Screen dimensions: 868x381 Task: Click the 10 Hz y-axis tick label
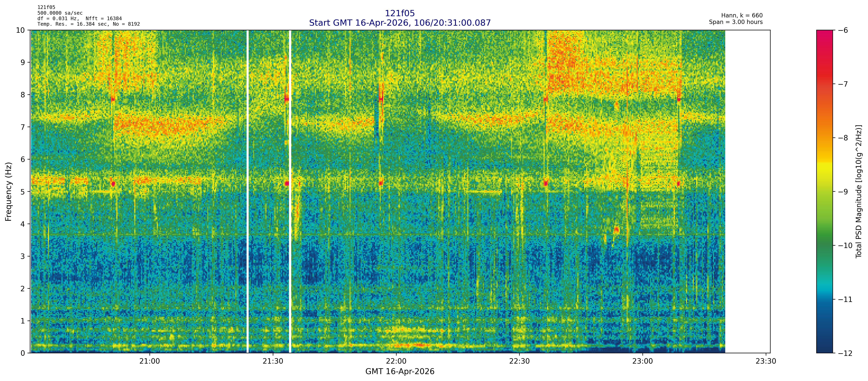[20, 30]
